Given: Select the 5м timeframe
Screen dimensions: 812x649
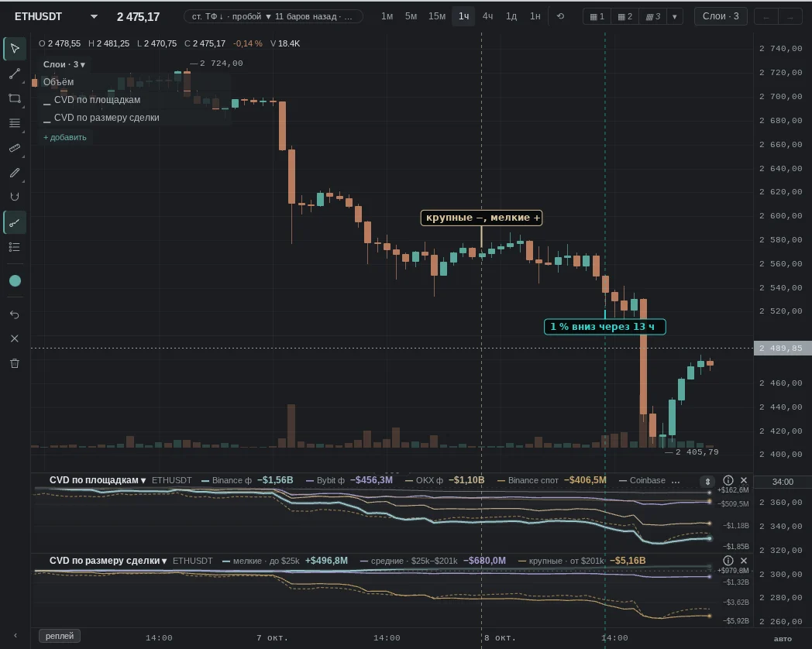Looking at the screenshot, I should point(411,16).
